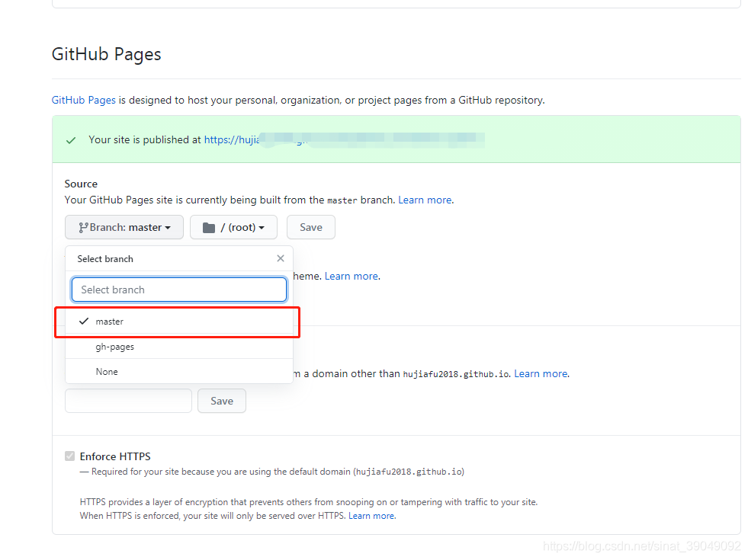748x560 pixels.
Task: Open Learn more link about HTTPS
Action: point(371,516)
